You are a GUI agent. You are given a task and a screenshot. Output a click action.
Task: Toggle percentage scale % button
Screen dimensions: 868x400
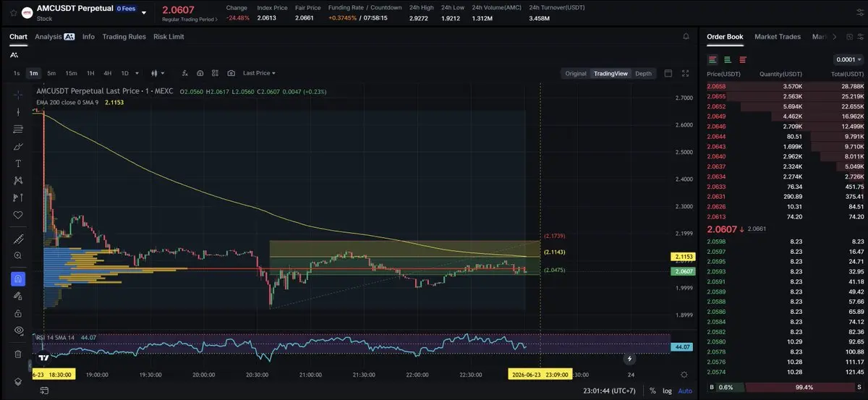point(652,391)
